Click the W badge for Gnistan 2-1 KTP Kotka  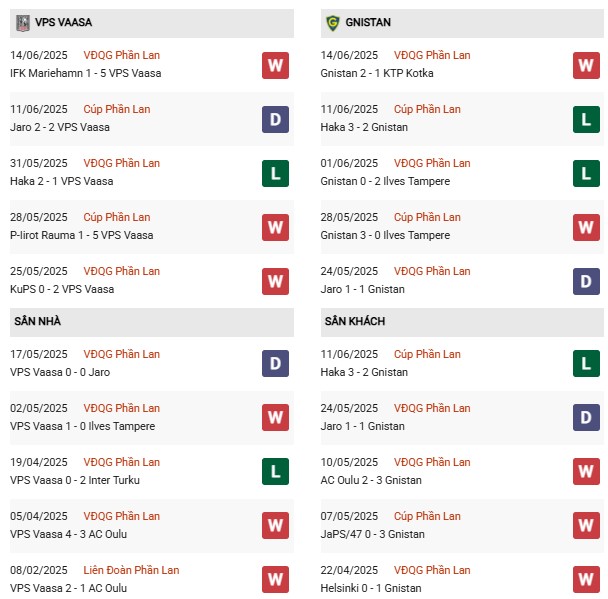pyautogui.click(x=586, y=65)
